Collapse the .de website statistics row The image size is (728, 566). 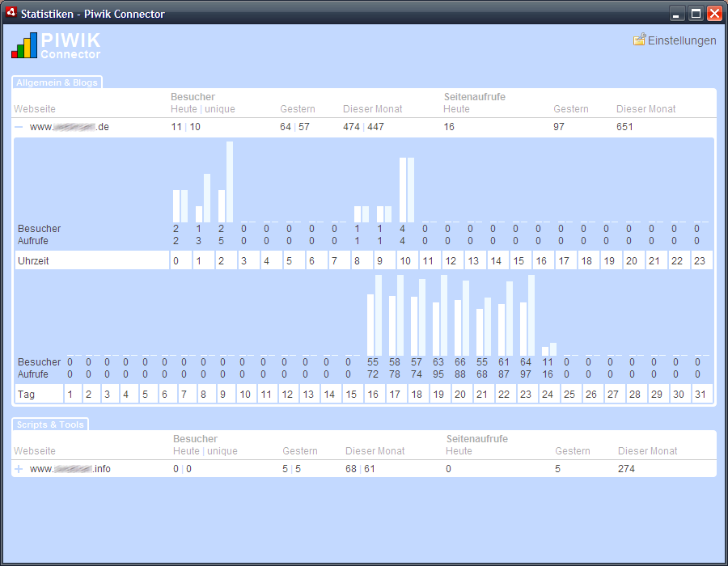(19, 127)
